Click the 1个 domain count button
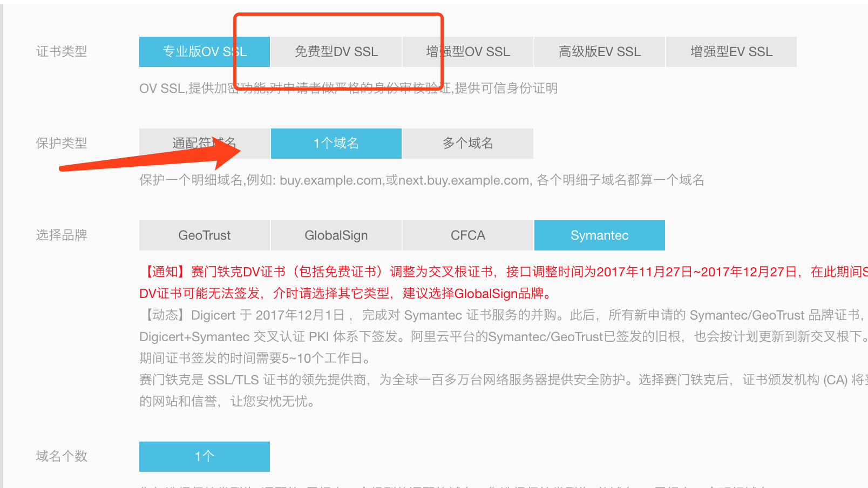Viewport: 868px width, 488px height. point(205,457)
